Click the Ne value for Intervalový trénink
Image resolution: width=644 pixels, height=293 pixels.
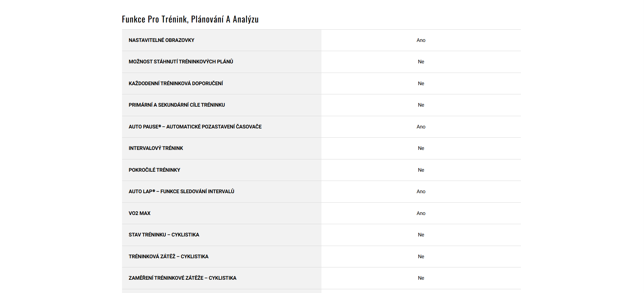point(421,148)
